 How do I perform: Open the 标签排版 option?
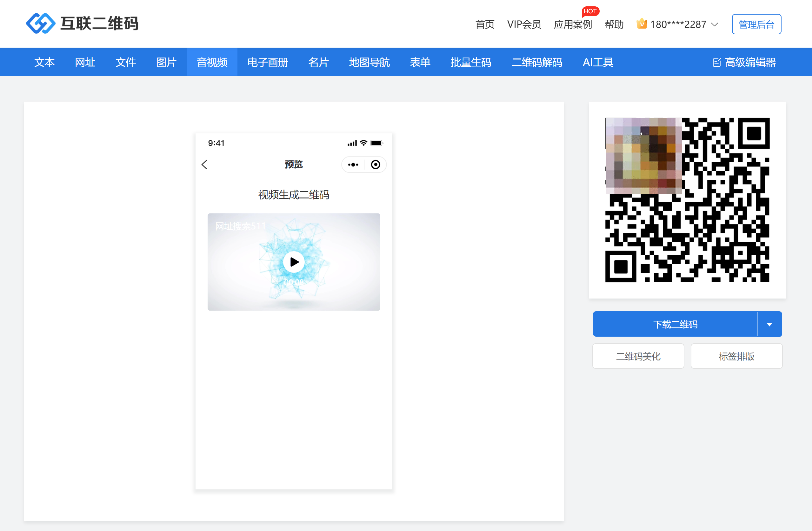[x=736, y=357]
